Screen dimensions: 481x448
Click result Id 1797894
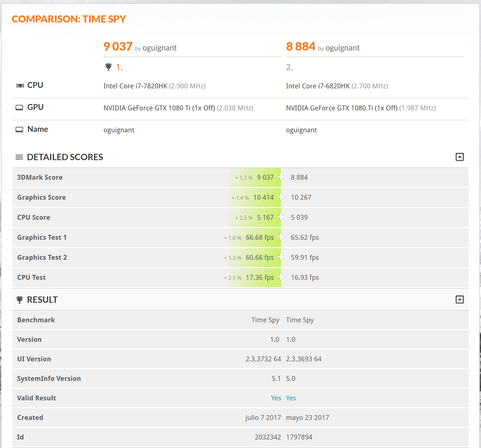[x=299, y=437]
